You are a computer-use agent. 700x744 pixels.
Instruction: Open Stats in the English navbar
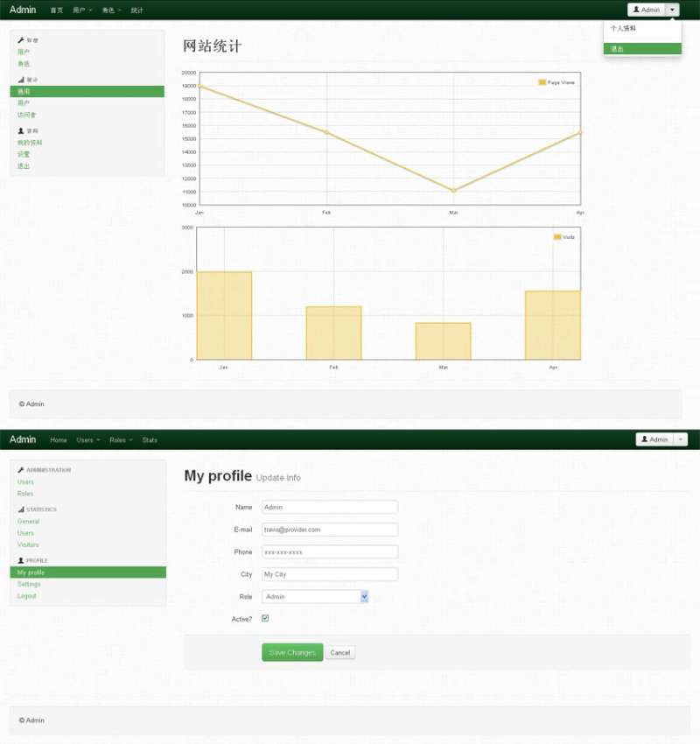(150, 439)
